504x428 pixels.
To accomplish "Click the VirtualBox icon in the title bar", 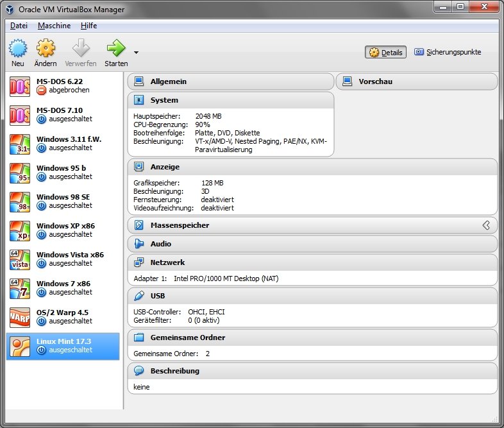I will pos(10,10).
